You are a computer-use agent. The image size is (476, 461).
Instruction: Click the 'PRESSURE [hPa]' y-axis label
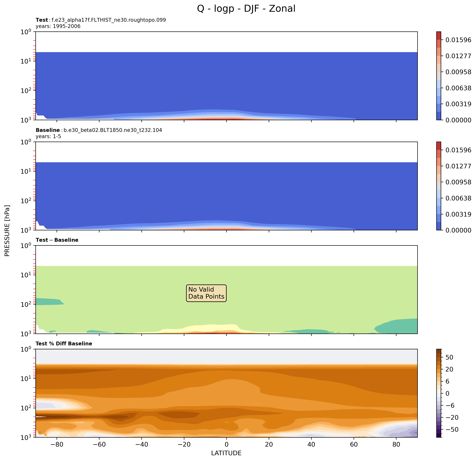[x=7, y=231]
